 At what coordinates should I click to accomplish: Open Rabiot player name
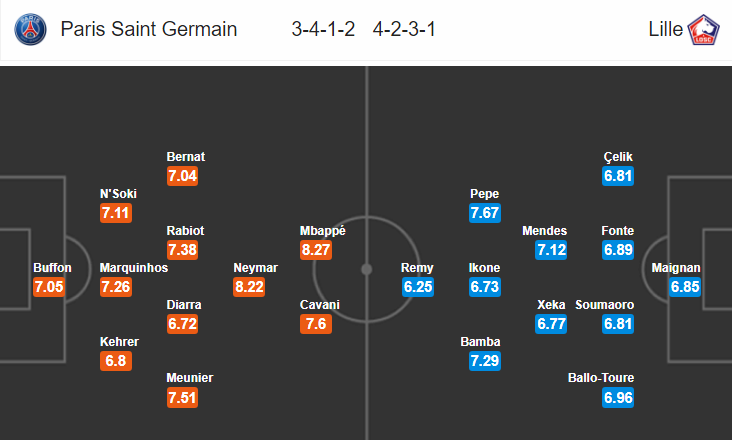click(185, 230)
